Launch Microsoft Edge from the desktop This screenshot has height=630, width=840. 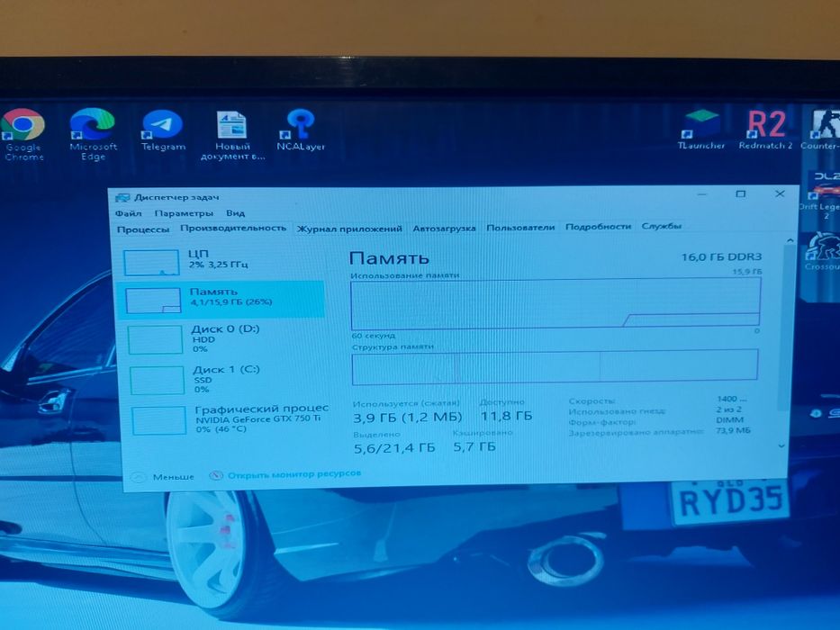[93, 134]
